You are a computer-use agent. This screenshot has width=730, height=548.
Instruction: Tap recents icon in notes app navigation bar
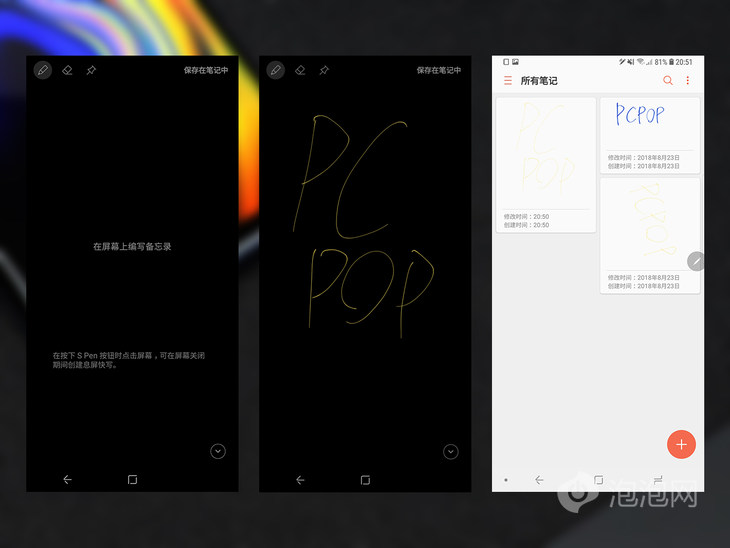[658, 480]
